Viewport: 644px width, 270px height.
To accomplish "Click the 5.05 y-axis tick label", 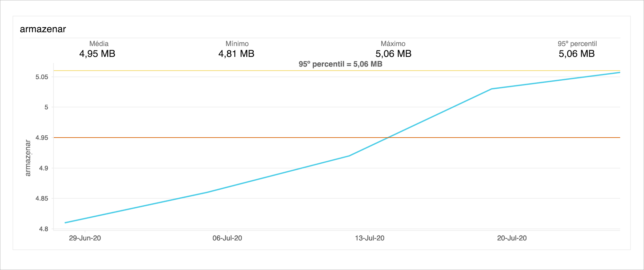I will tap(42, 77).
